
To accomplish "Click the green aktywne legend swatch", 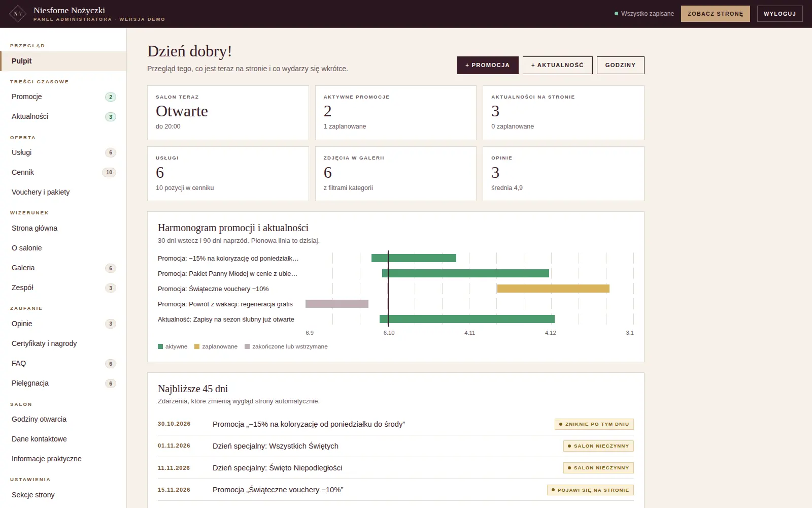I will [x=160, y=346].
